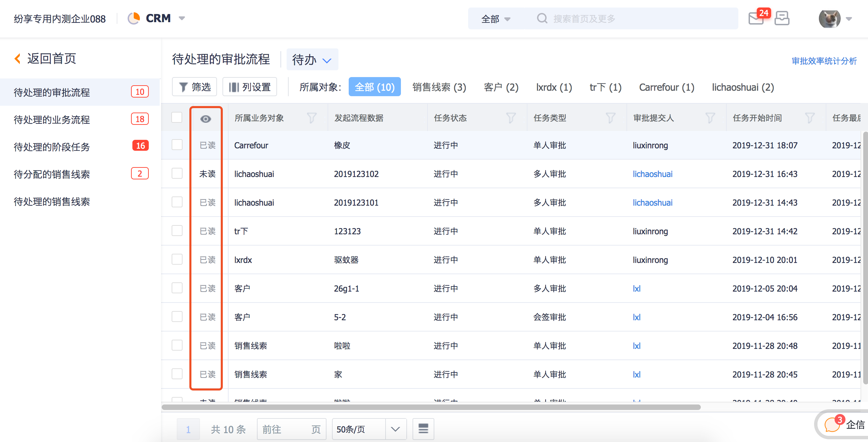
Task: Click the 橡皮 cell in Carrefour row
Action: pyautogui.click(x=342, y=145)
